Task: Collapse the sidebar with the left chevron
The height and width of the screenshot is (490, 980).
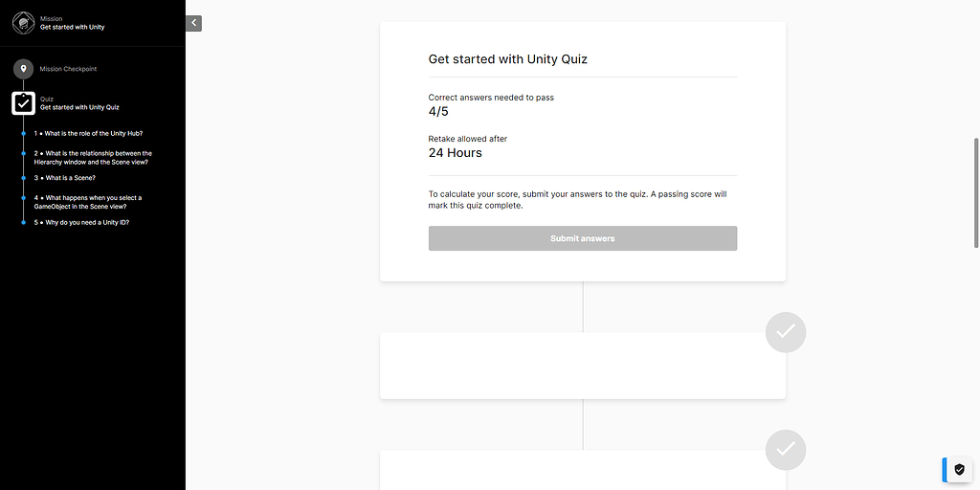Action: tap(193, 23)
